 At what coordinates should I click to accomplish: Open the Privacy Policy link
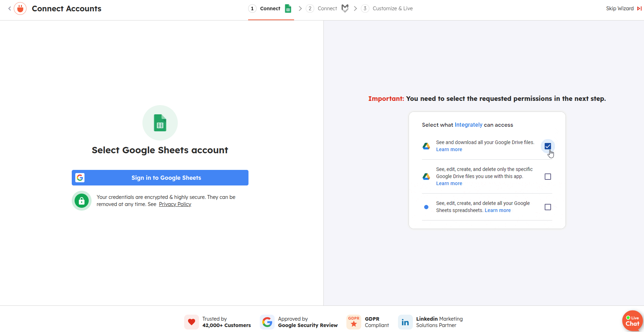click(175, 204)
